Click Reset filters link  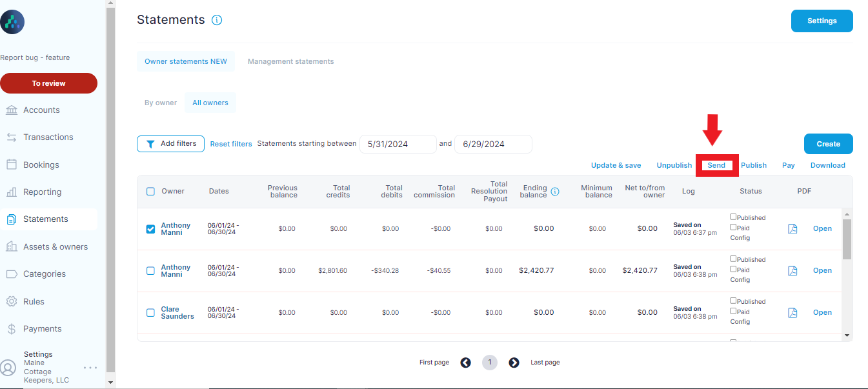231,145
